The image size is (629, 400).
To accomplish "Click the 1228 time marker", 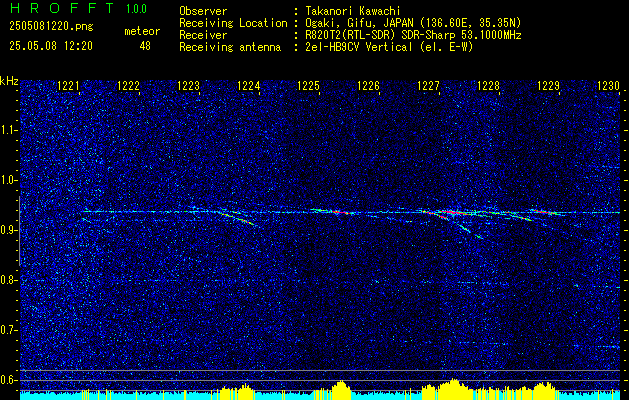I will point(488,86).
